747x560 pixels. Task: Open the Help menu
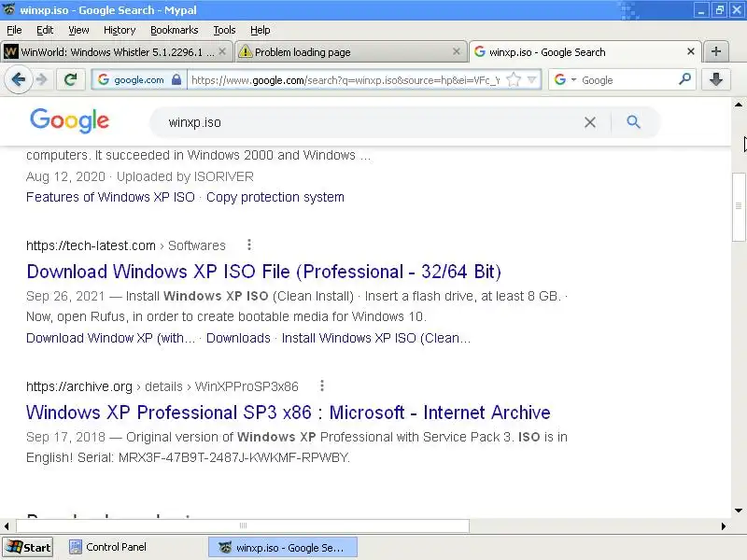pos(261,30)
